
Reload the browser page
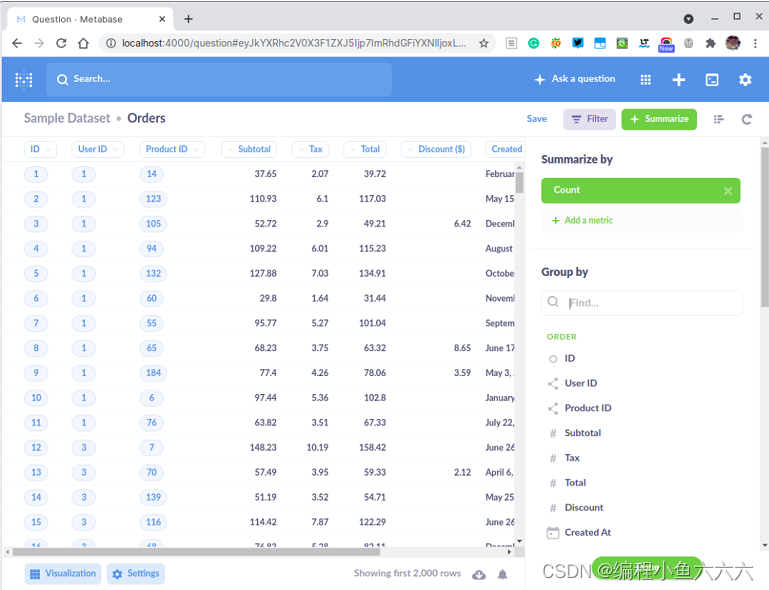(x=61, y=43)
